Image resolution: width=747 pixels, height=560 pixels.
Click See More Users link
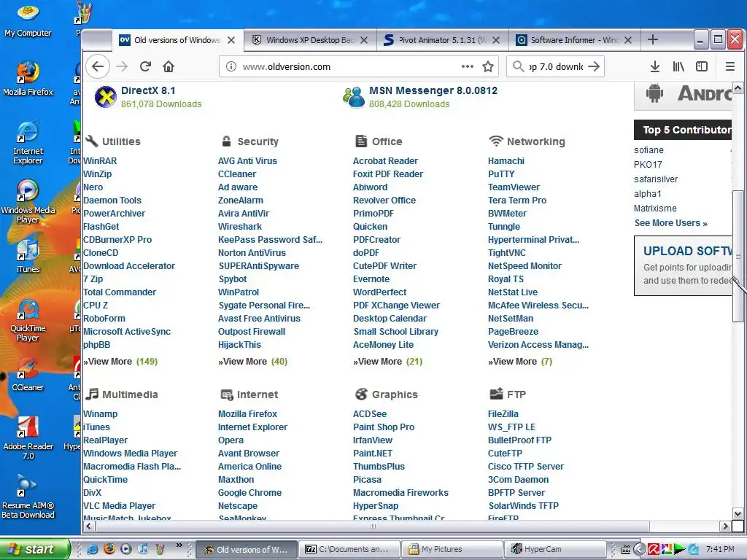coord(671,223)
